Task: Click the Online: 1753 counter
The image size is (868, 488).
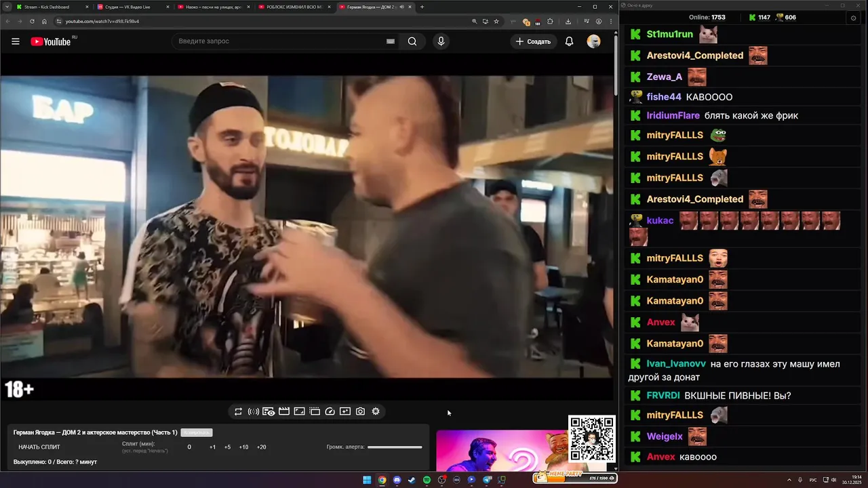Action: 707,18
